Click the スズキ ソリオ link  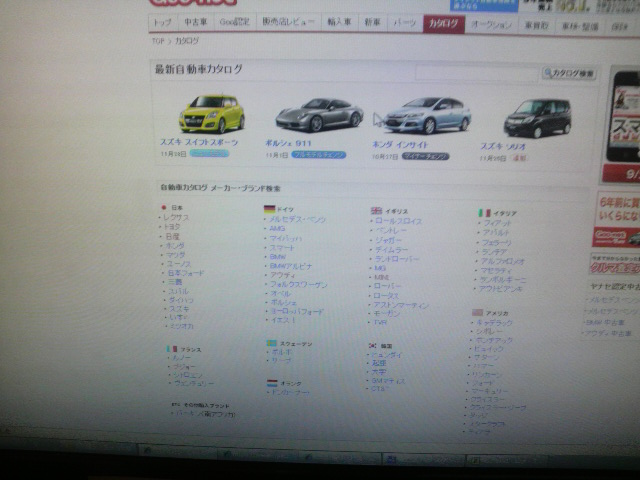pos(503,146)
